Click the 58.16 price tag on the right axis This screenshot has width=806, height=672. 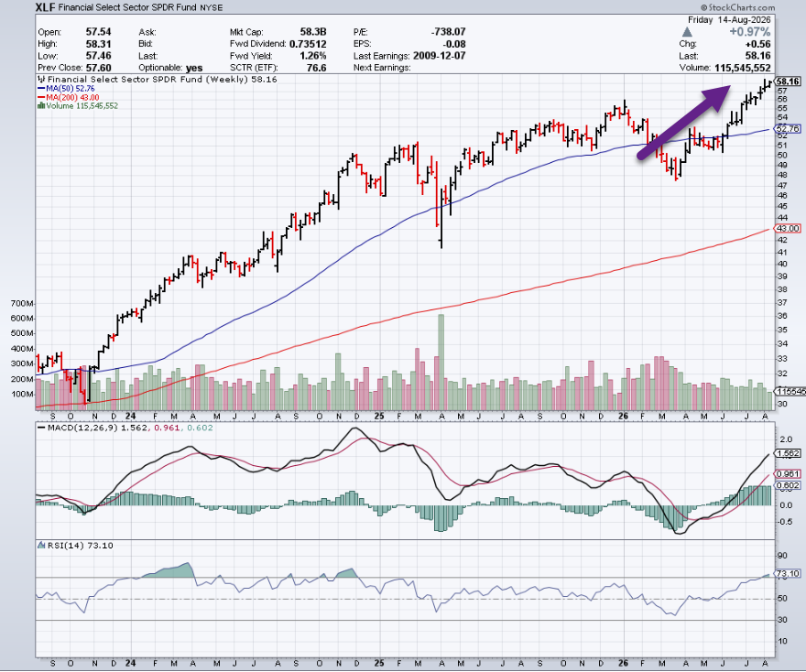tap(788, 81)
